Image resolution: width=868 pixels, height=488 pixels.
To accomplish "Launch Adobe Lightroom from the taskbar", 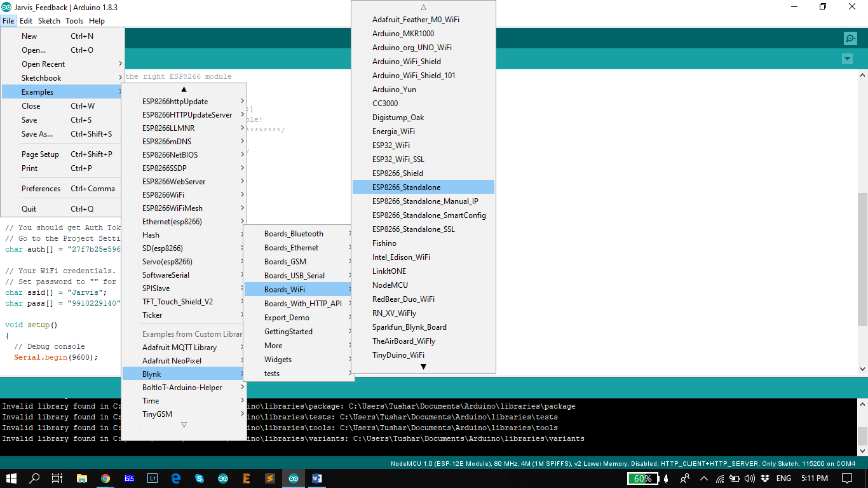I will (153, 478).
